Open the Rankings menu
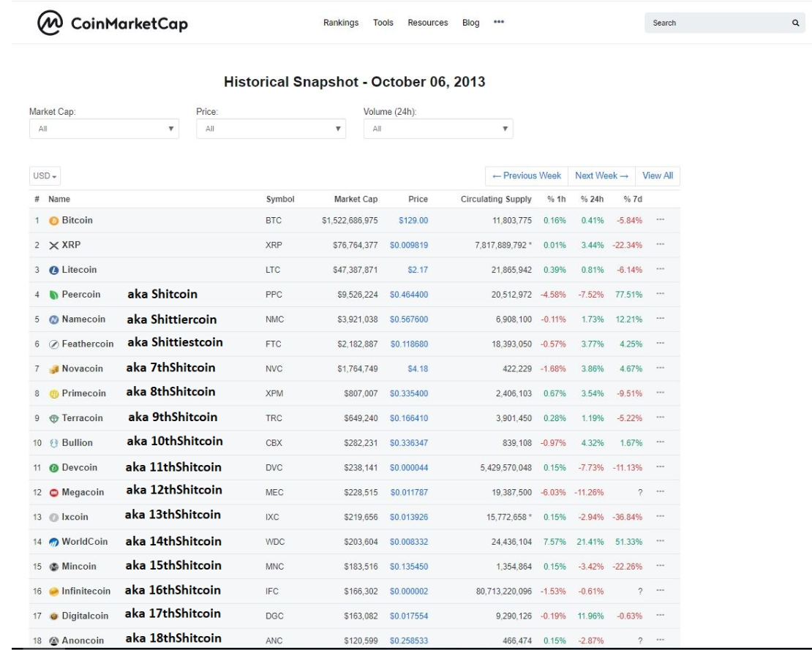 tap(341, 23)
